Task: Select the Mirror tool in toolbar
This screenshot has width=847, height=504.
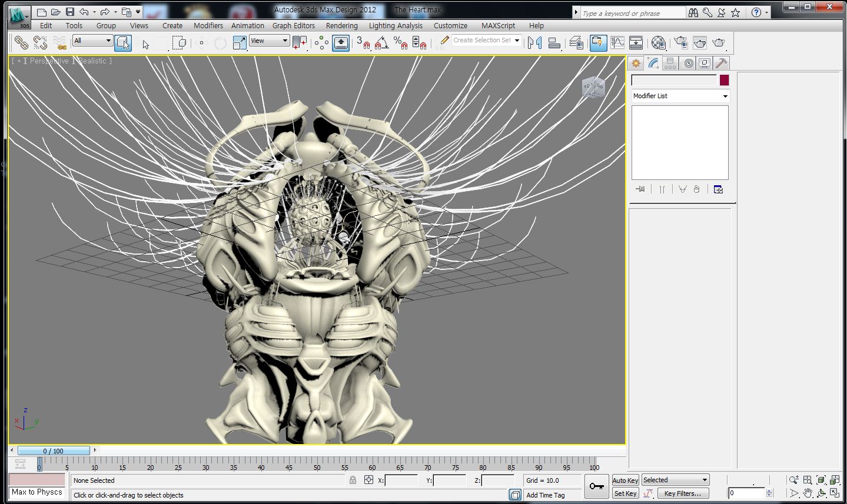Action: tap(534, 42)
